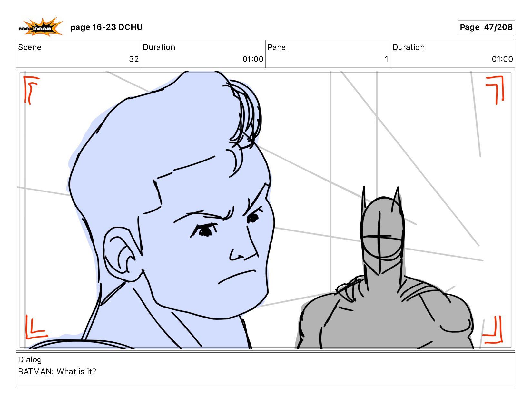Click the storyboard panel drawing thumbnail
This screenshot has height=411, width=532.
tap(265, 210)
